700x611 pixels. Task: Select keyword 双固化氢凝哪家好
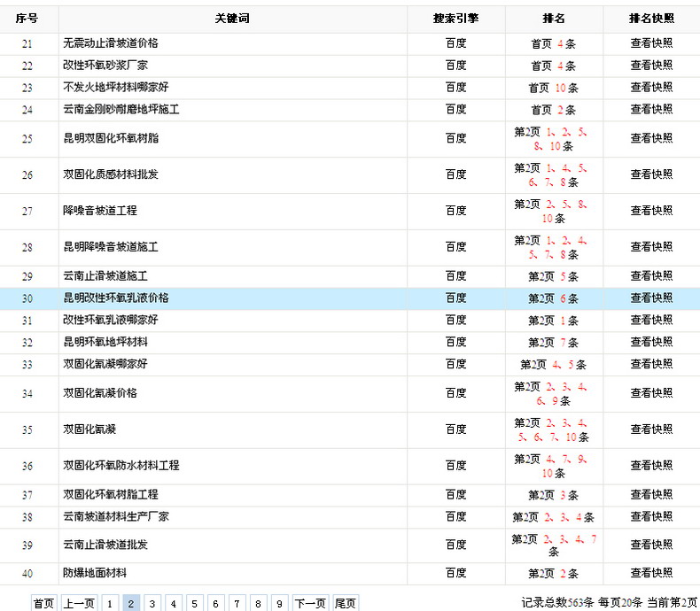pyautogui.click(x=105, y=364)
